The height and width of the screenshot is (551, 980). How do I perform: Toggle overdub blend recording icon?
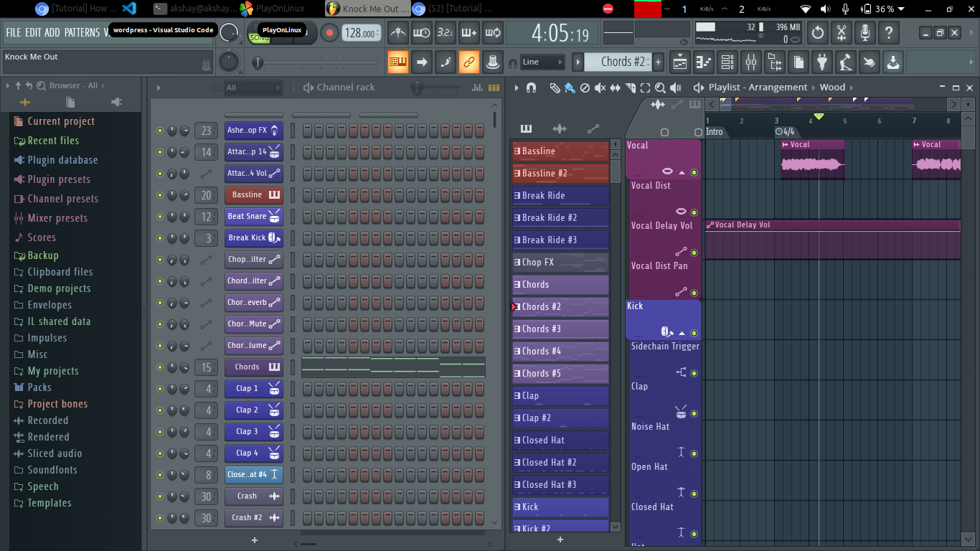click(x=469, y=33)
